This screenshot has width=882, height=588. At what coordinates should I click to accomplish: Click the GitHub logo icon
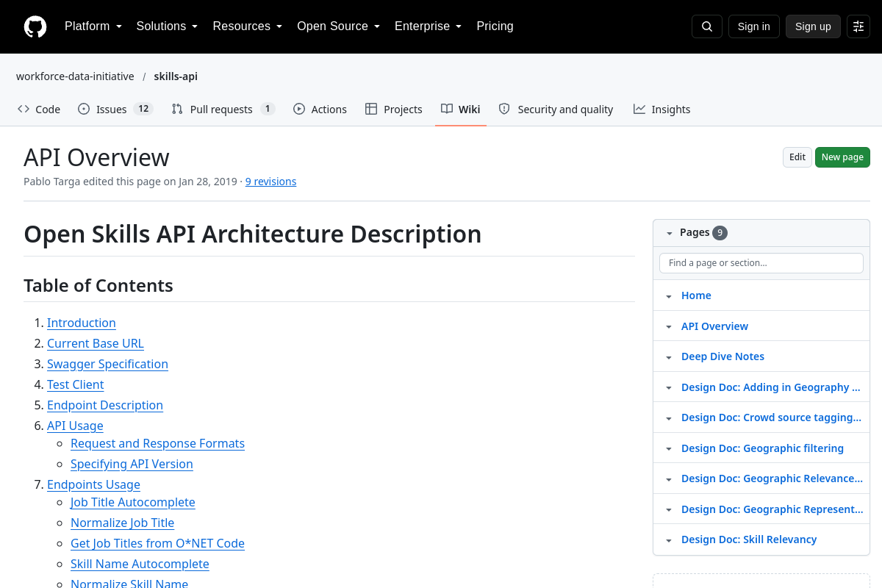click(35, 26)
